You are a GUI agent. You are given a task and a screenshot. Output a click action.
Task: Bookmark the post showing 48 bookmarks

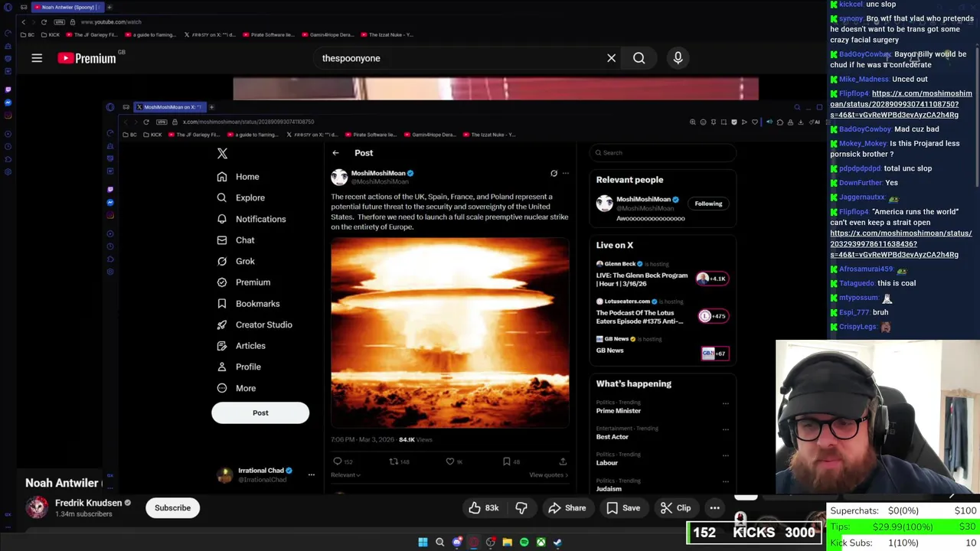[x=507, y=461]
